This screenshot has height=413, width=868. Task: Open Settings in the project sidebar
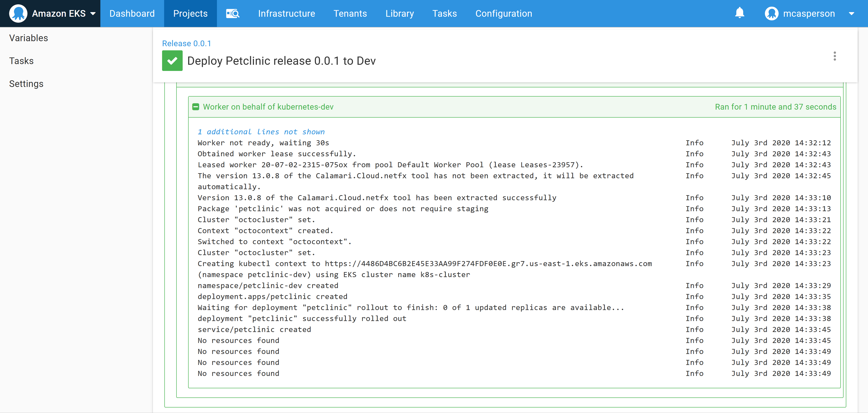tap(26, 84)
